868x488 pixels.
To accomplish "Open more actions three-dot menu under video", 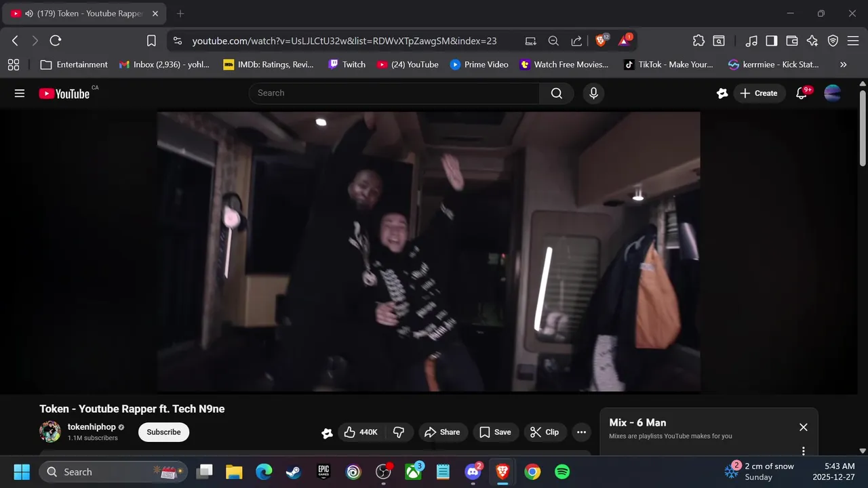I will coord(581,432).
